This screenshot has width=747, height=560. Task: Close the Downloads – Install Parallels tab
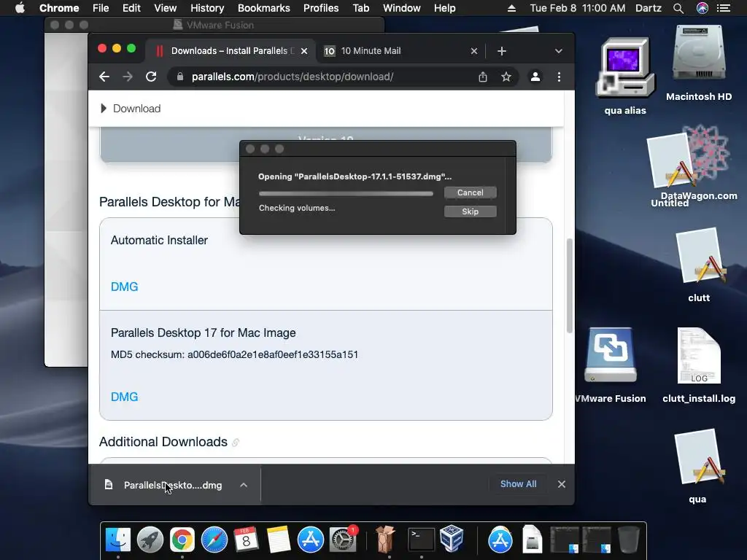[x=304, y=51]
